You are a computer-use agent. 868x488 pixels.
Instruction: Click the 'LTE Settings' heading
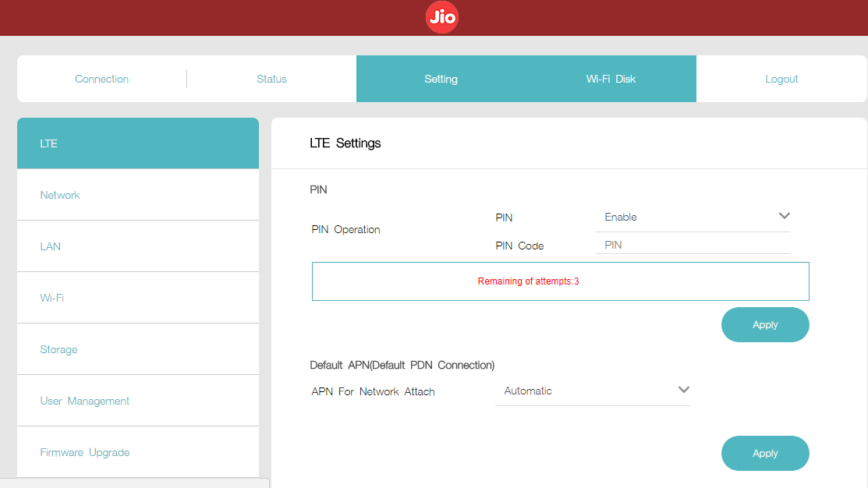345,143
